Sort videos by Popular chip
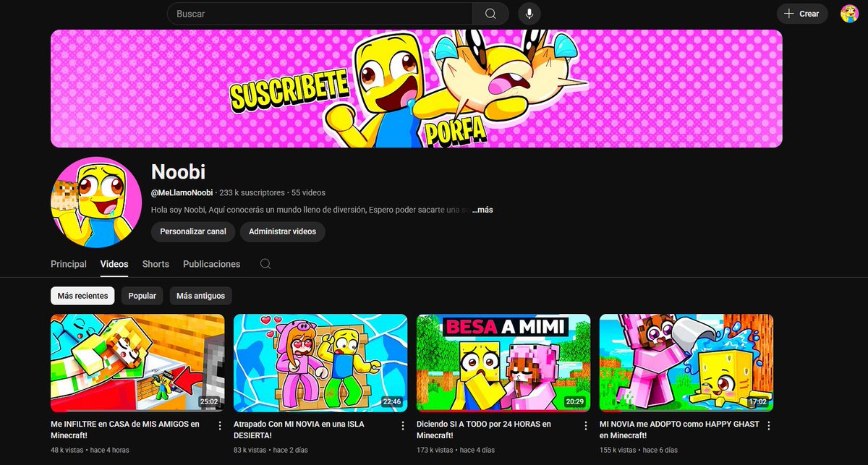The image size is (868, 465). point(142,296)
